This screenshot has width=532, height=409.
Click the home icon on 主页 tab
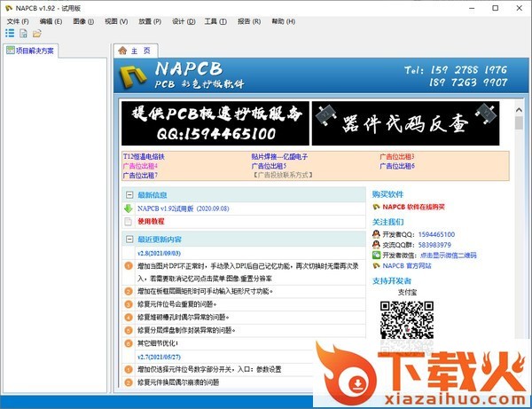point(122,51)
